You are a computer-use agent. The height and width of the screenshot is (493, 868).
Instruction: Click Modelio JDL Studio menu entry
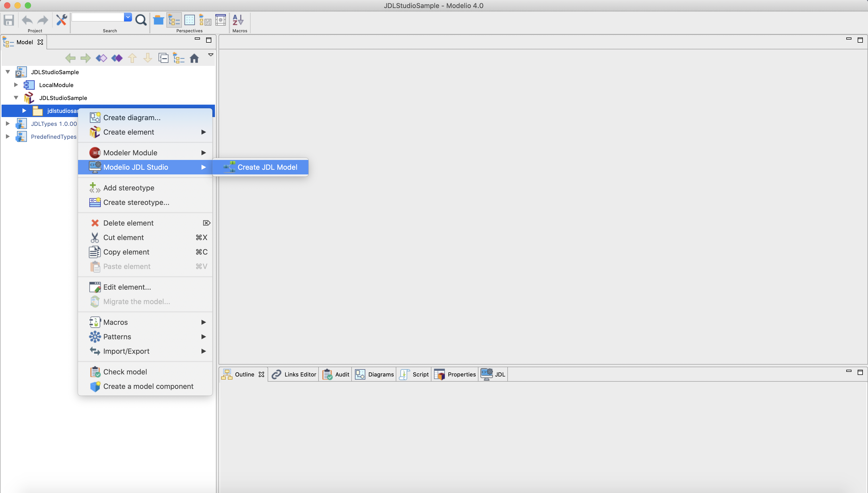tap(145, 167)
